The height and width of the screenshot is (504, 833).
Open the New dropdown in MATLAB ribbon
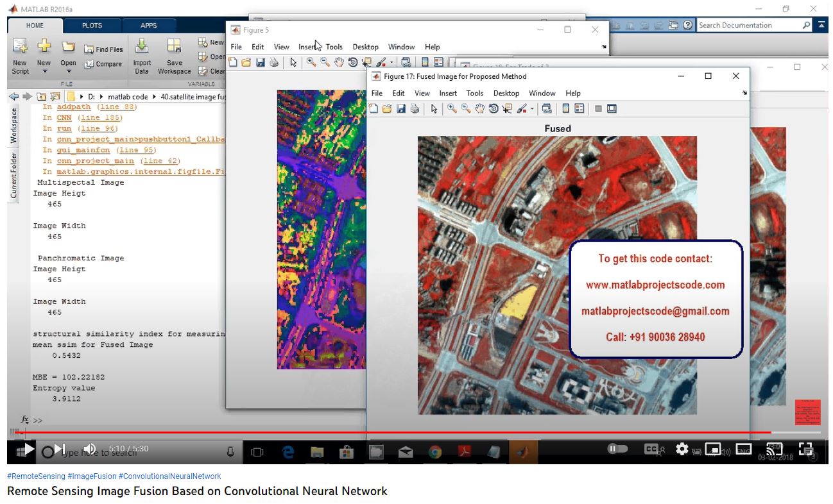(x=44, y=56)
